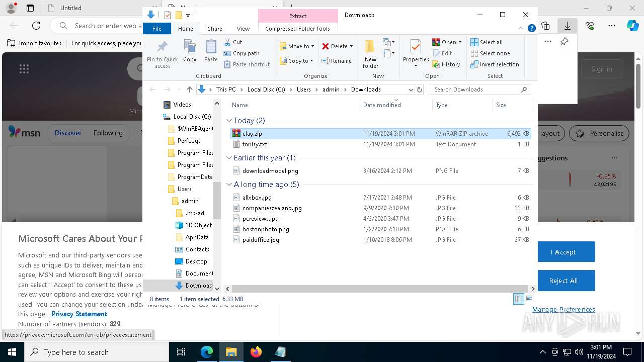Select downloadmodel.png file
This screenshot has width=644, height=362.
pos(380,171)
